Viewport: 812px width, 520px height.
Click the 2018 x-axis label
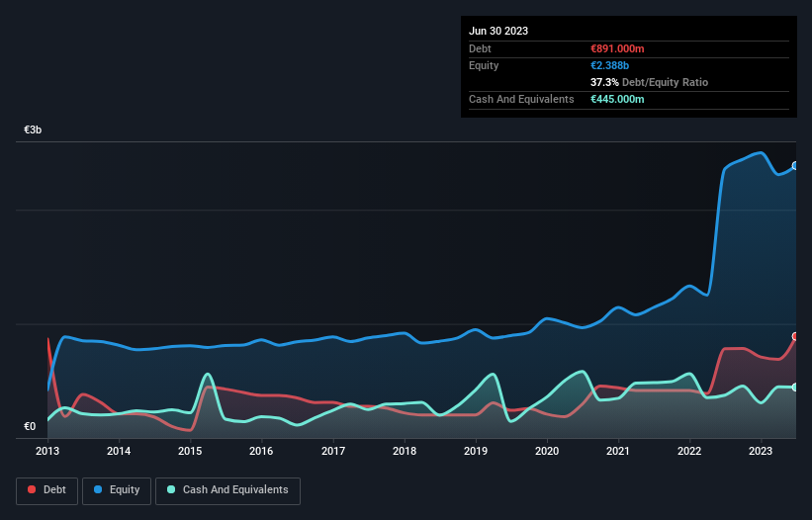[405, 451]
